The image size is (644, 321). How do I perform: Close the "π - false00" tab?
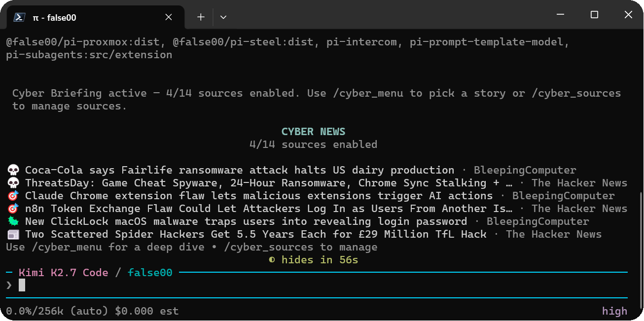point(169,17)
